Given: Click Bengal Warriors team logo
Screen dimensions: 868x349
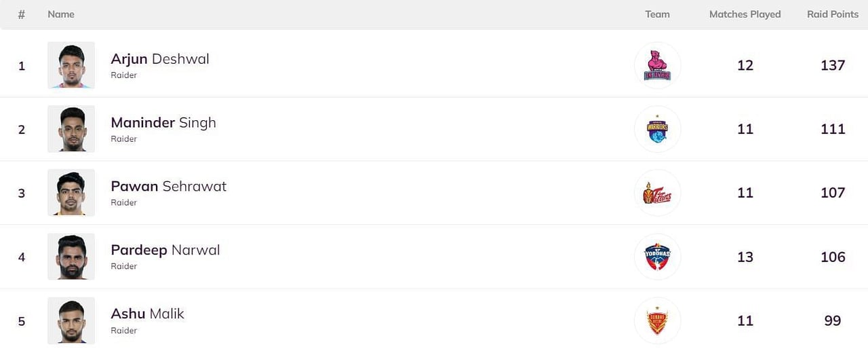Looking at the screenshot, I should coord(657,129).
